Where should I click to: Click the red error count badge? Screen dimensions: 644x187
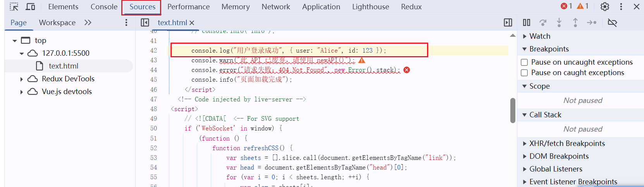pyautogui.click(x=566, y=6)
